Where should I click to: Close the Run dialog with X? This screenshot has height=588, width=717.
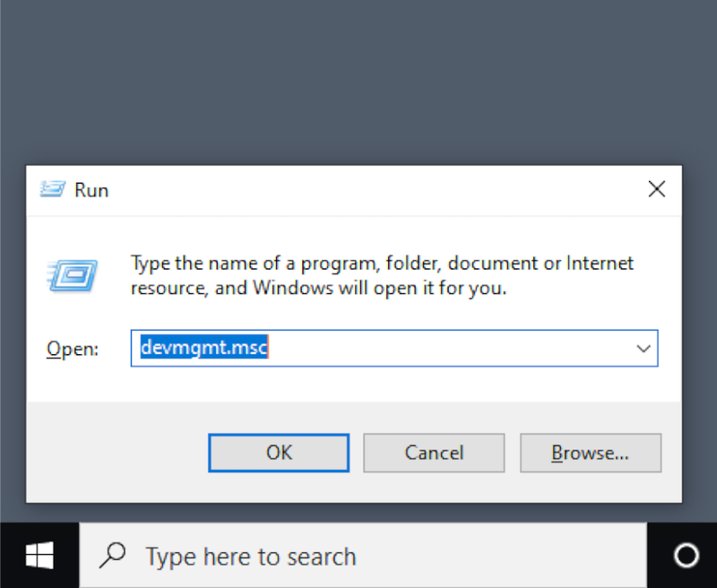pos(656,189)
